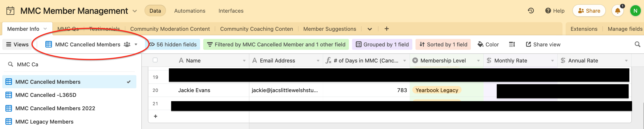
Task: Select the Yearbook Legacy tag
Action: point(436,90)
